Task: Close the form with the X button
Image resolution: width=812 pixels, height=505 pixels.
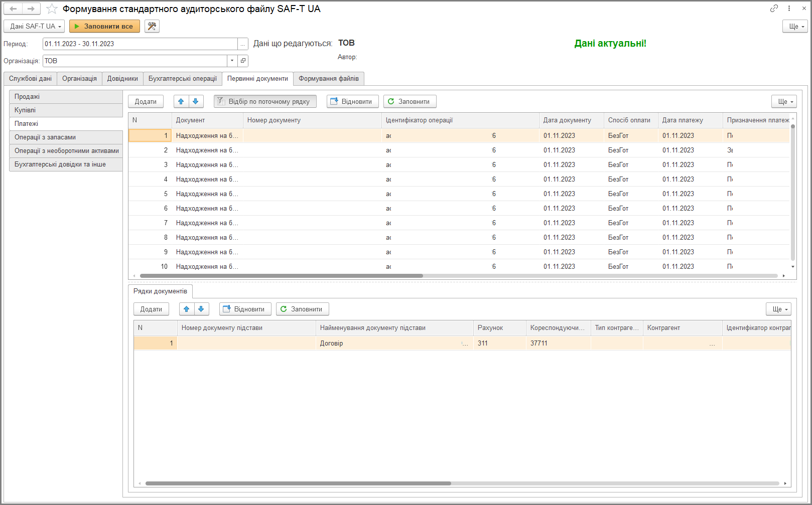Action: pos(804,8)
